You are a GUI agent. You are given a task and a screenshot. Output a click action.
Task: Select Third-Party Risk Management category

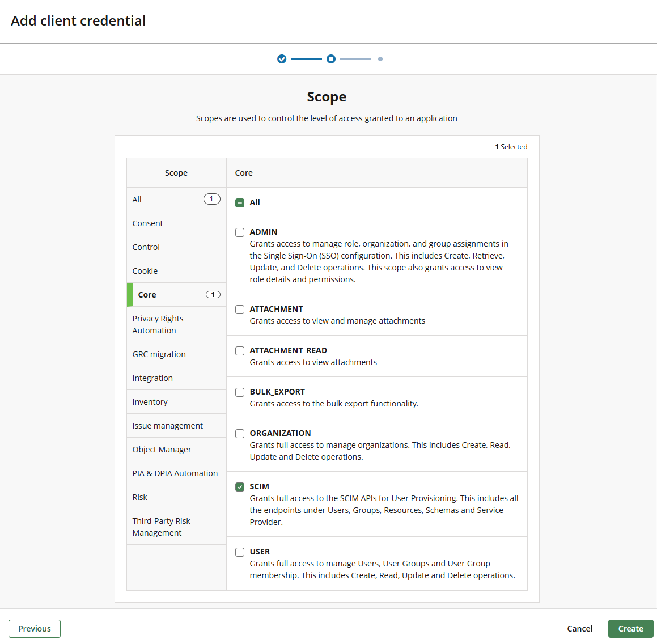176,527
